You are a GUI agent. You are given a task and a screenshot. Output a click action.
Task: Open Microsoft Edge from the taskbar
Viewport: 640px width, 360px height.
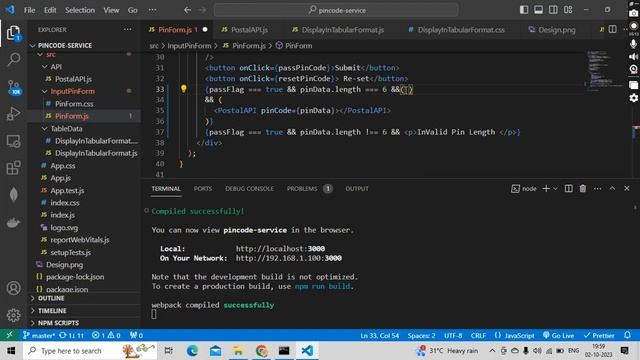click(x=192, y=351)
